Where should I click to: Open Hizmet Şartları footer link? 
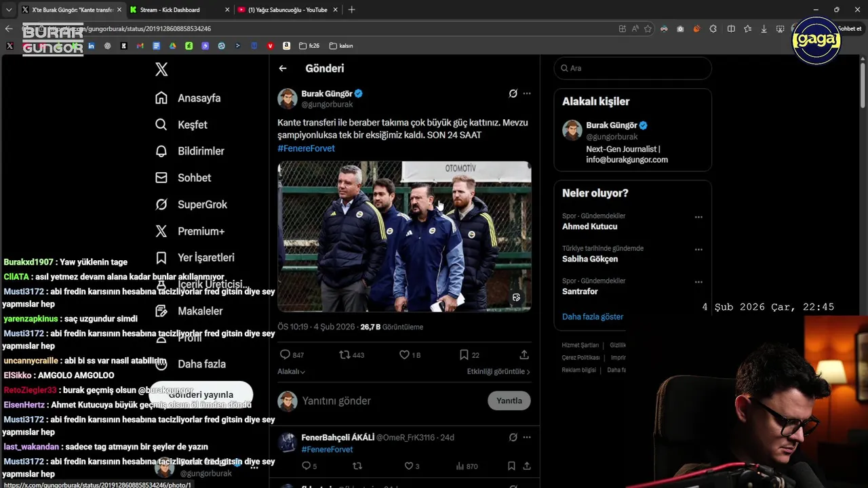point(580,345)
